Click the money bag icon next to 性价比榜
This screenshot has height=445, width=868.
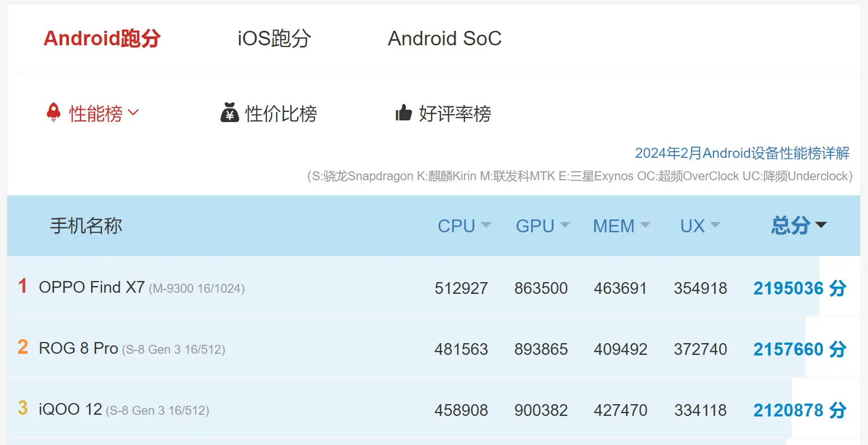pos(231,113)
